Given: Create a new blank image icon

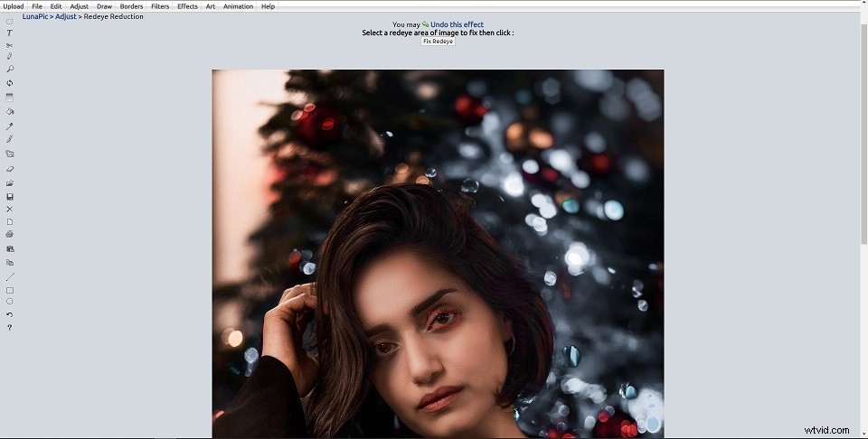Looking at the screenshot, I should [x=9, y=221].
